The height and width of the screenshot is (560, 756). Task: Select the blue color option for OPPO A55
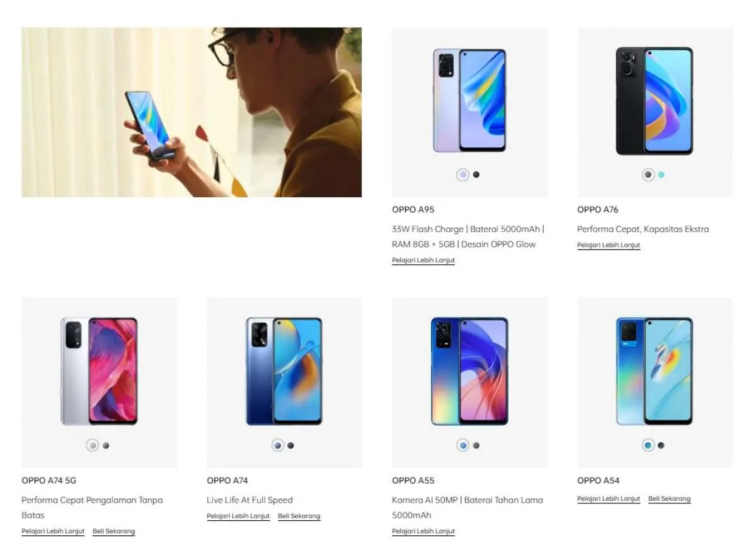[463, 445]
